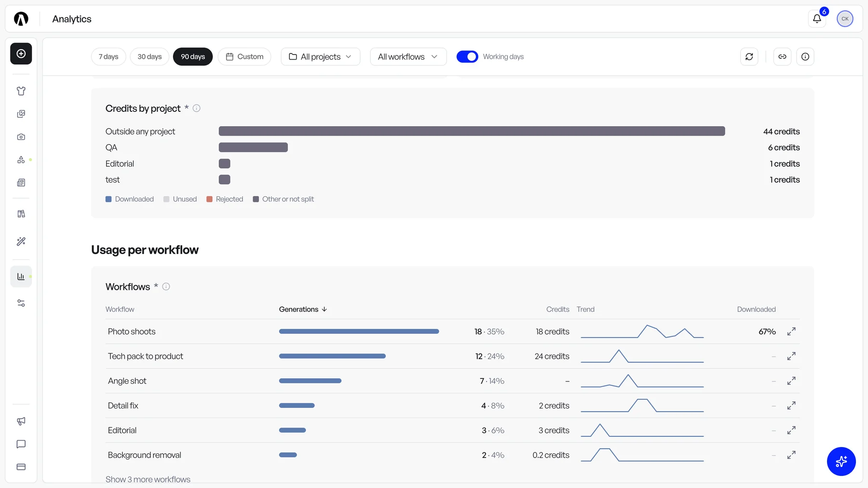Select the 7 days range
This screenshot has height=488, width=868.
click(108, 57)
